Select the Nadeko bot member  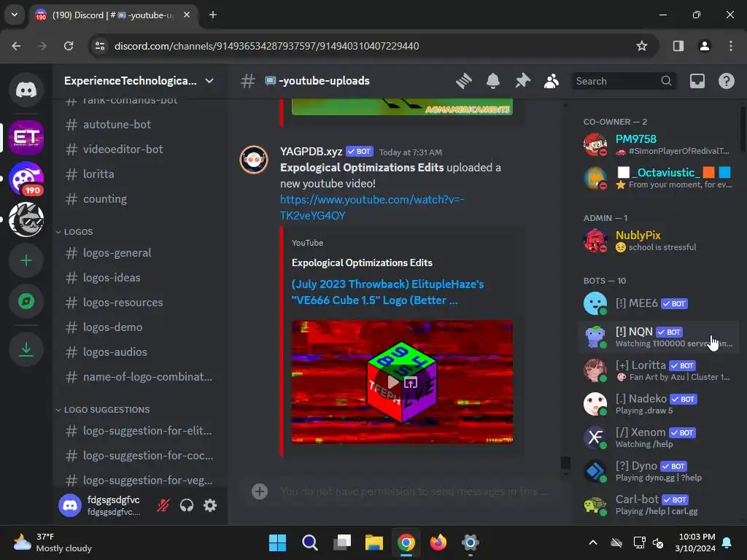pos(657,404)
